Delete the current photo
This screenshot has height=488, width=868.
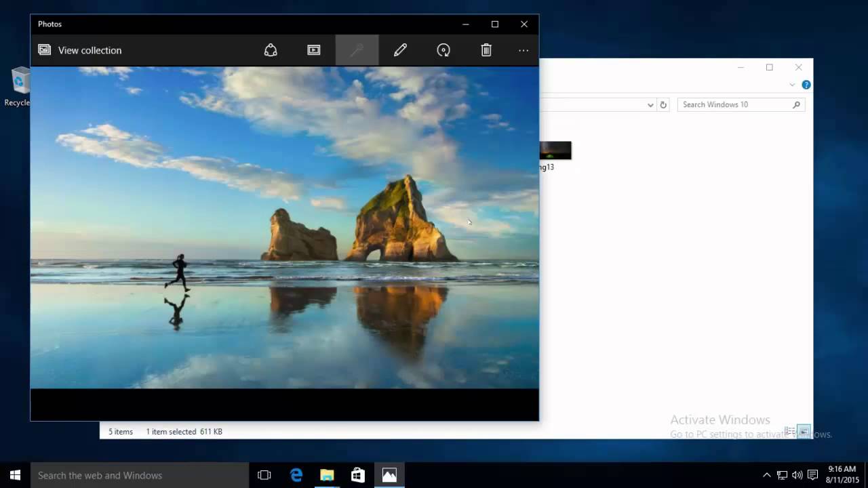pyautogui.click(x=486, y=49)
